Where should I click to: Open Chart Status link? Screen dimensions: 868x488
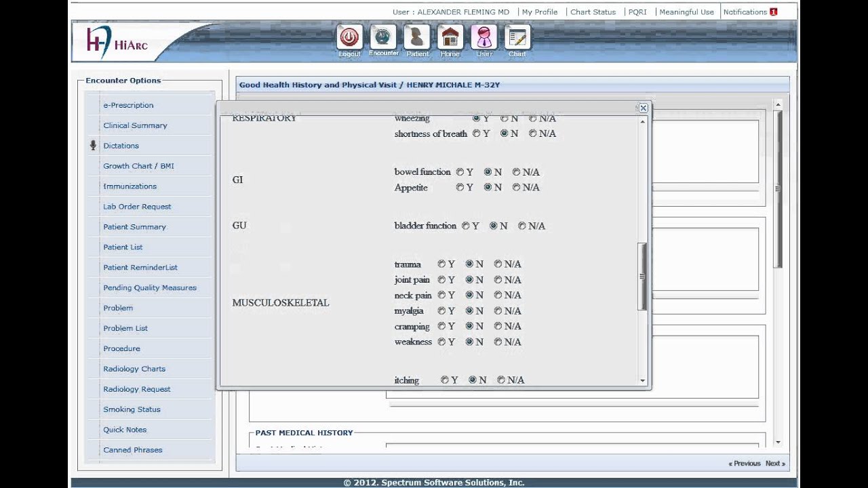(593, 12)
